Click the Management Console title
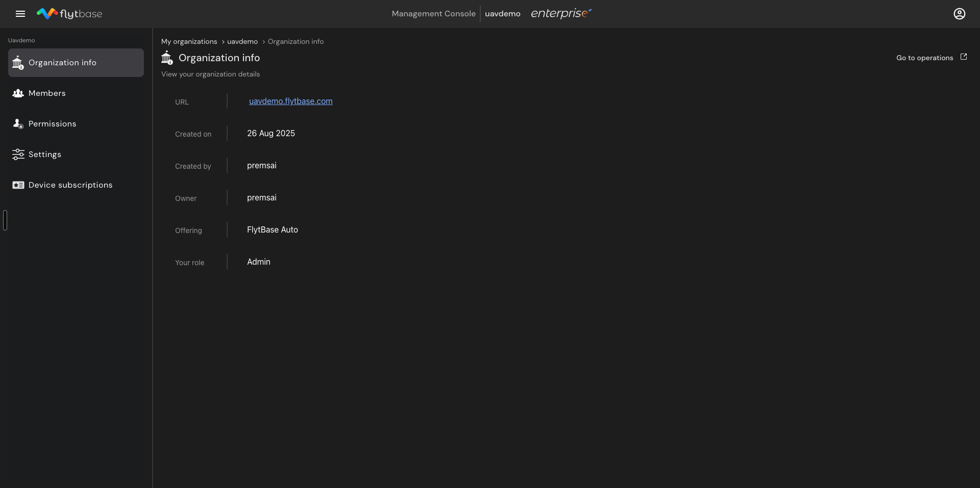Image resolution: width=980 pixels, height=488 pixels. tap(433, 14)
